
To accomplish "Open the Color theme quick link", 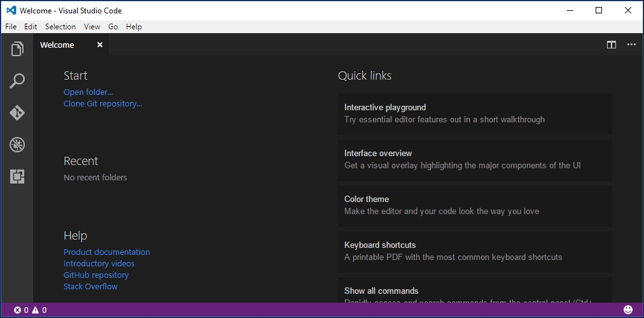I will [x=475, y=206].
